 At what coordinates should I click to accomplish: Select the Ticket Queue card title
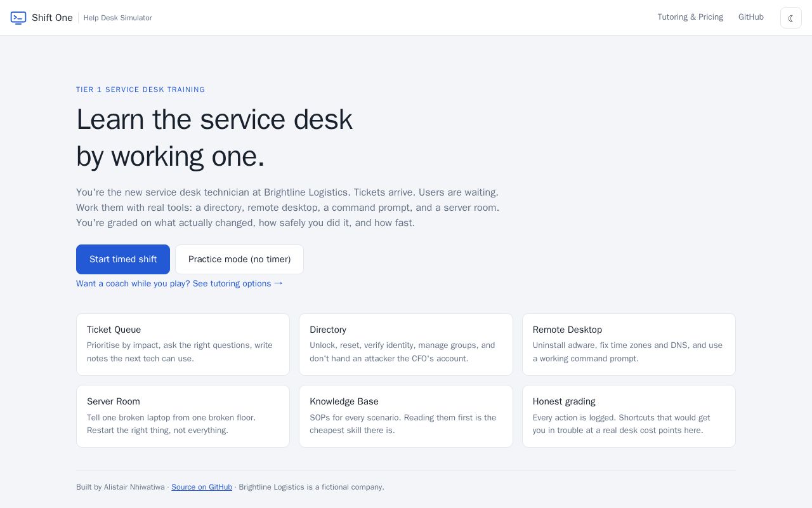pyautogui.click(x=114, y=330)
